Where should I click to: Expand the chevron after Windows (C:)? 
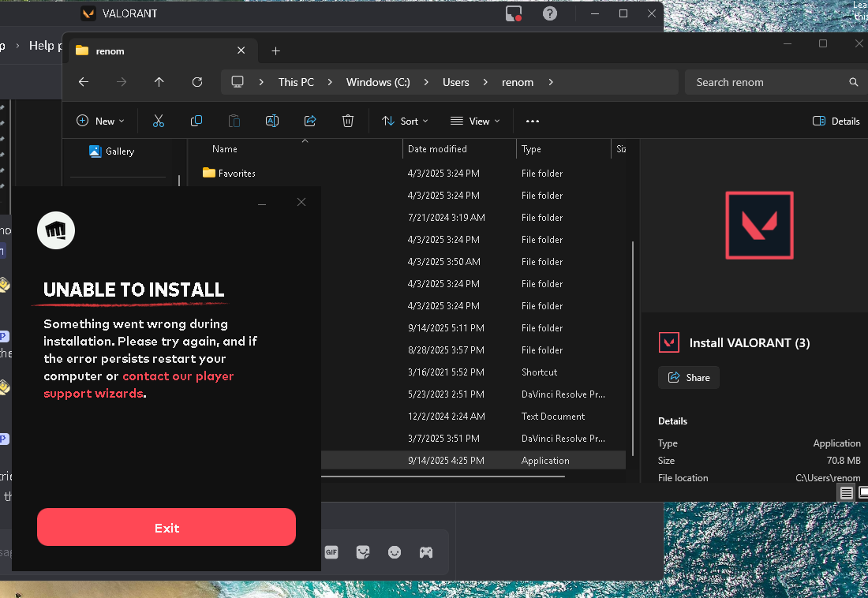coord(425,82)
